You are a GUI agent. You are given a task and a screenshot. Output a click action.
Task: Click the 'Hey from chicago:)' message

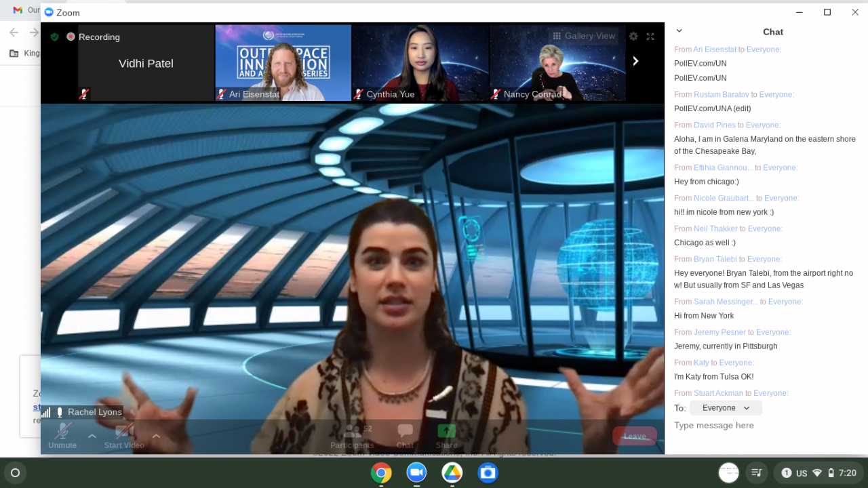pyautogui.click(x=706, y=182)
